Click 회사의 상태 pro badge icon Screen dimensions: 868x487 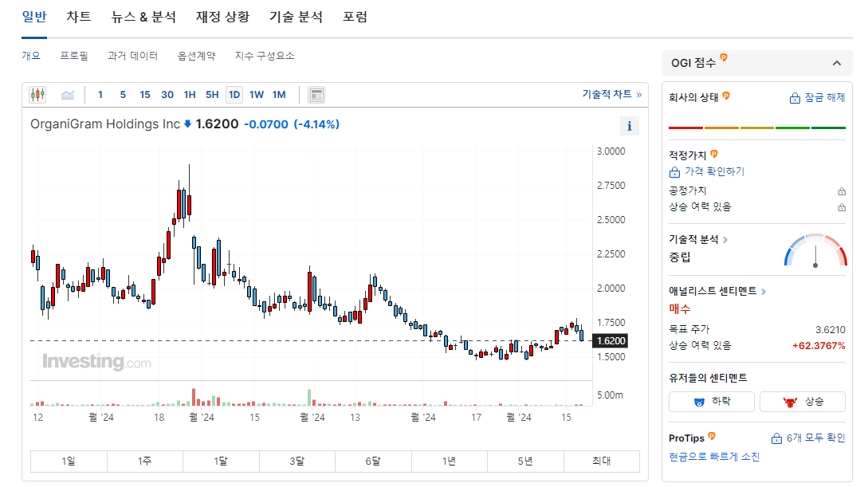(726, 96)
